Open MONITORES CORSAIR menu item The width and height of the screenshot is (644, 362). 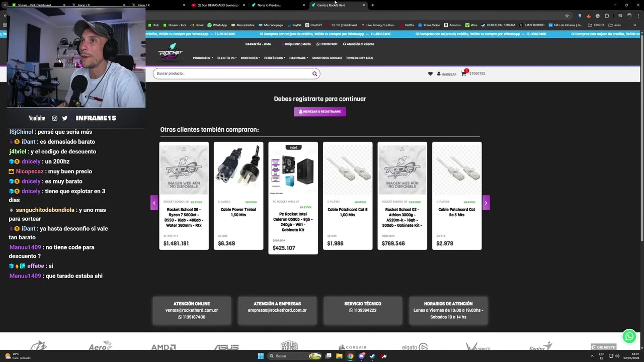pos(327,58)
